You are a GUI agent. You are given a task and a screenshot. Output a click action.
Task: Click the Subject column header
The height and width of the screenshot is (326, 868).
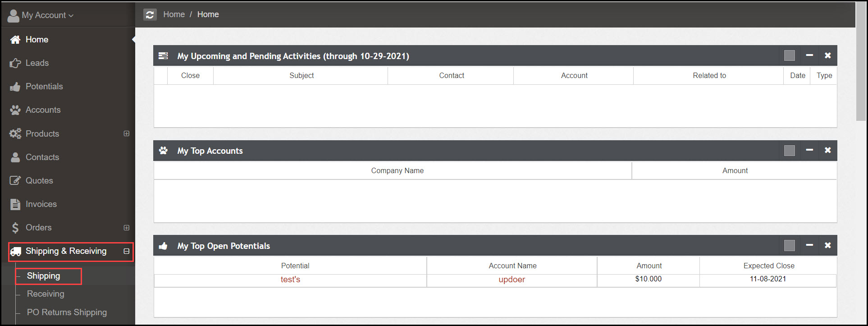coord(302,76)
